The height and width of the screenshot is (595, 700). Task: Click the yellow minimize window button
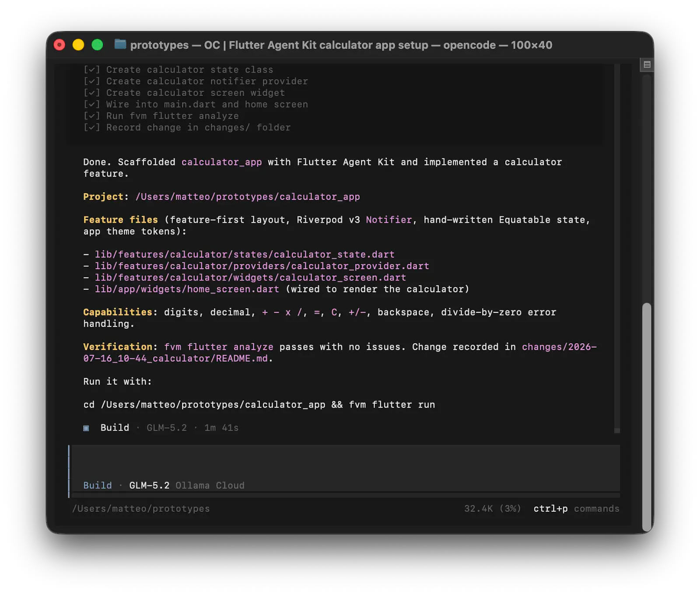tap(78, 45)
